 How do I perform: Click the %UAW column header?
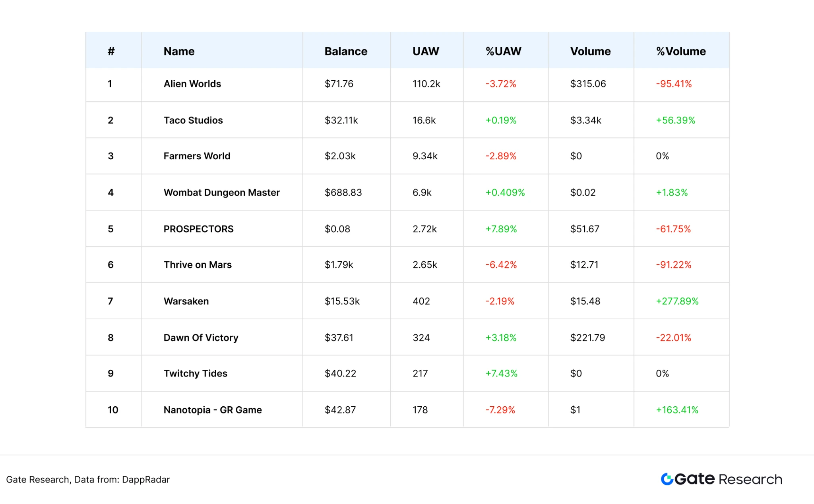503,51
